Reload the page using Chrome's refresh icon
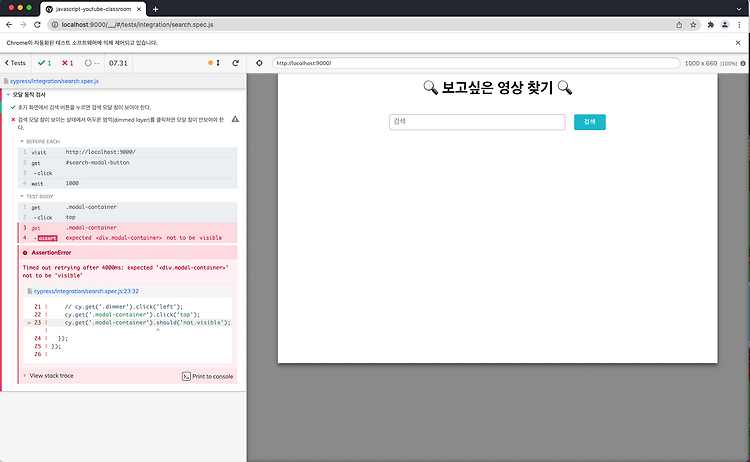Viewport: 750px width, 462px height. coord(37,24)
